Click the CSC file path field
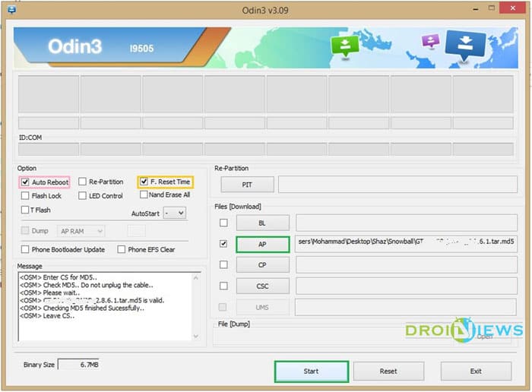 [x=407, y=286]
